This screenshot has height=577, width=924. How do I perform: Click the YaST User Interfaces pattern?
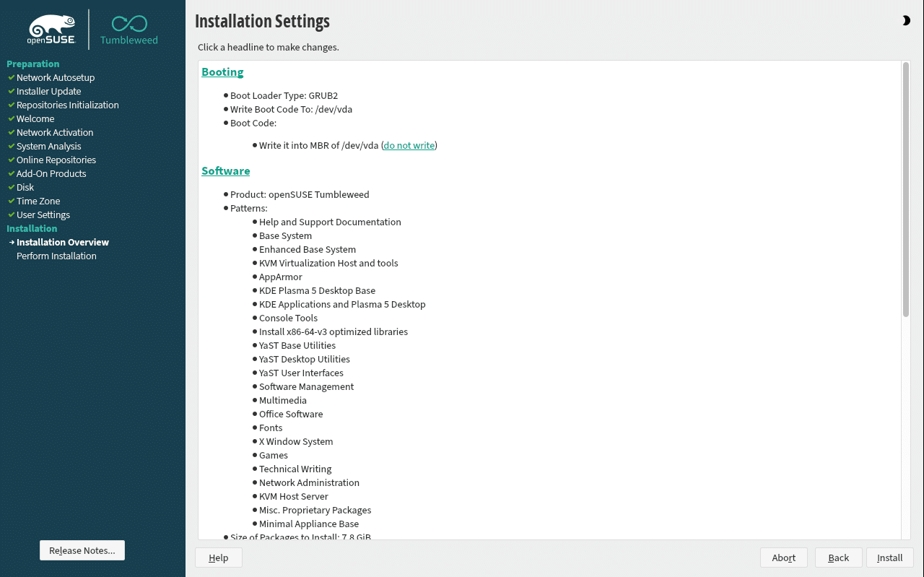click(x=301, y=373)
